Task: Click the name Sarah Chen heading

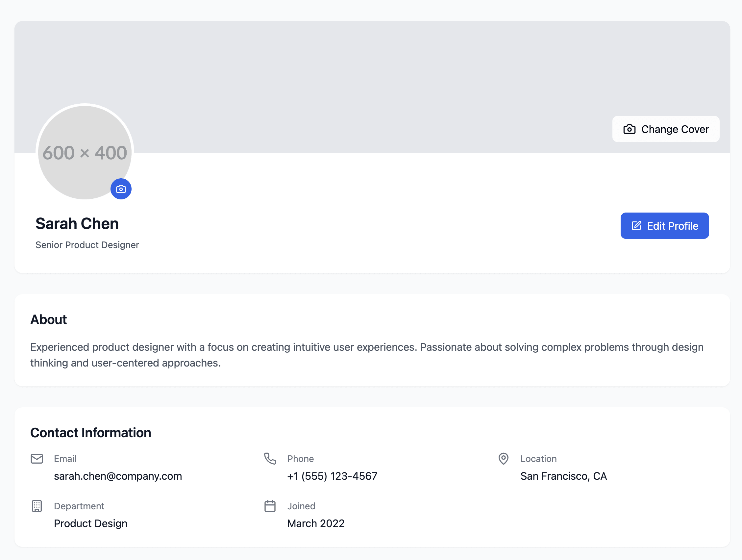Action: [x=77, y=223]
